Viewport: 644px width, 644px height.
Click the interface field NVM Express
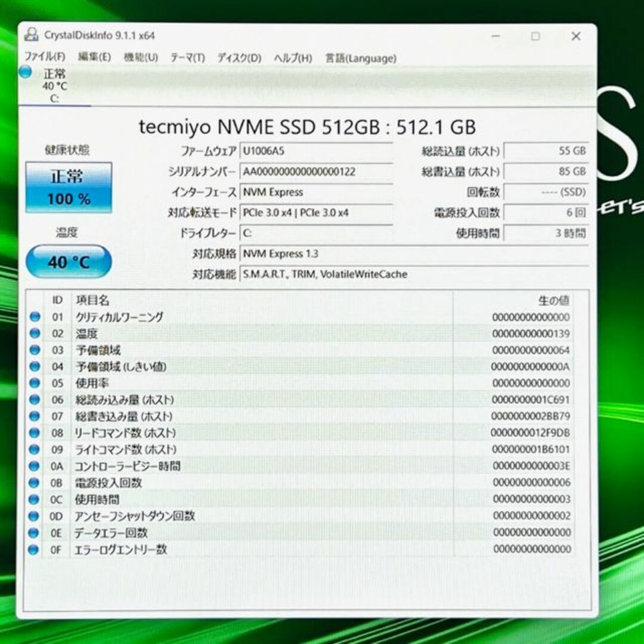316,192
